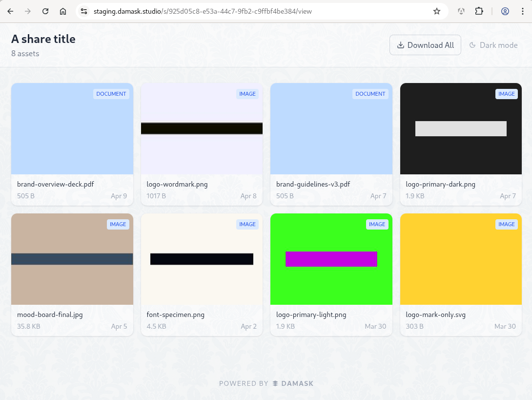The width and height of the screenshot is (532, 400).
Task: Click the Download All button
Action: click(x=425, y=45)
